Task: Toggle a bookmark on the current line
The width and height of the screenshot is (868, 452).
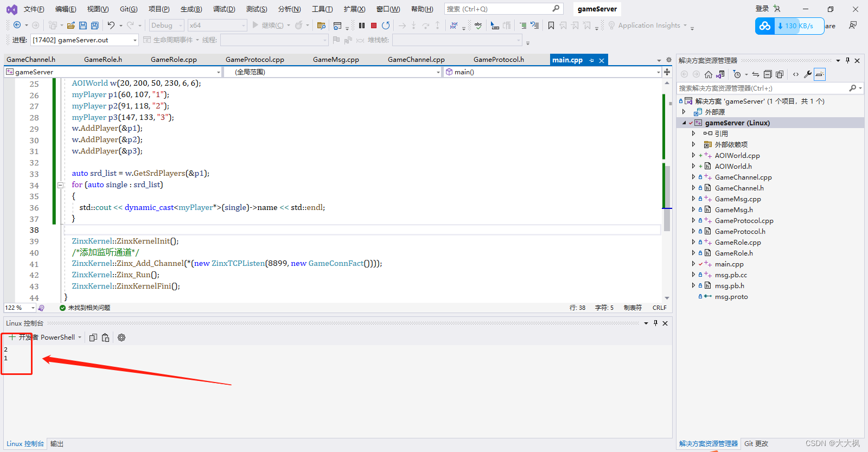Action: (551, 26)
